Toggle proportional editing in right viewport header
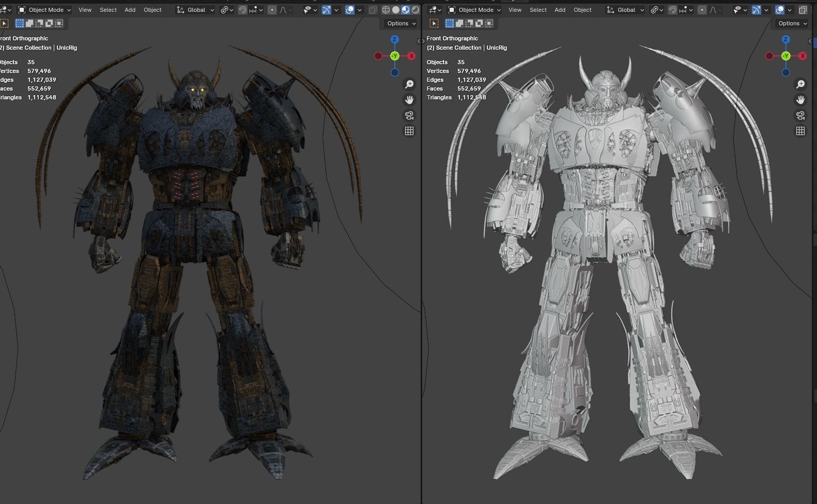 (x=702, y=10)
